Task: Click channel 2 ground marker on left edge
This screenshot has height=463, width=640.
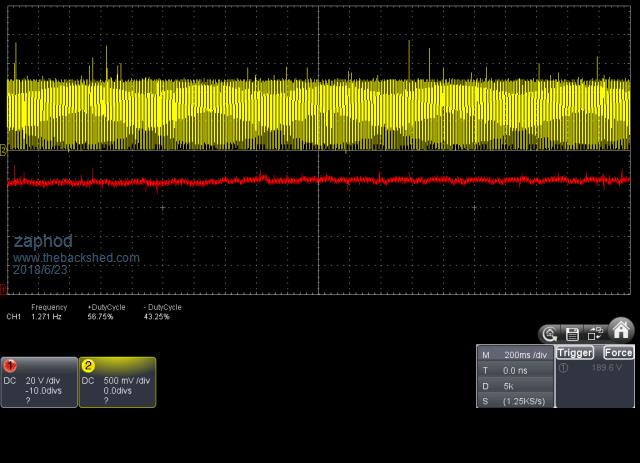Action: [x=3, y=150]
